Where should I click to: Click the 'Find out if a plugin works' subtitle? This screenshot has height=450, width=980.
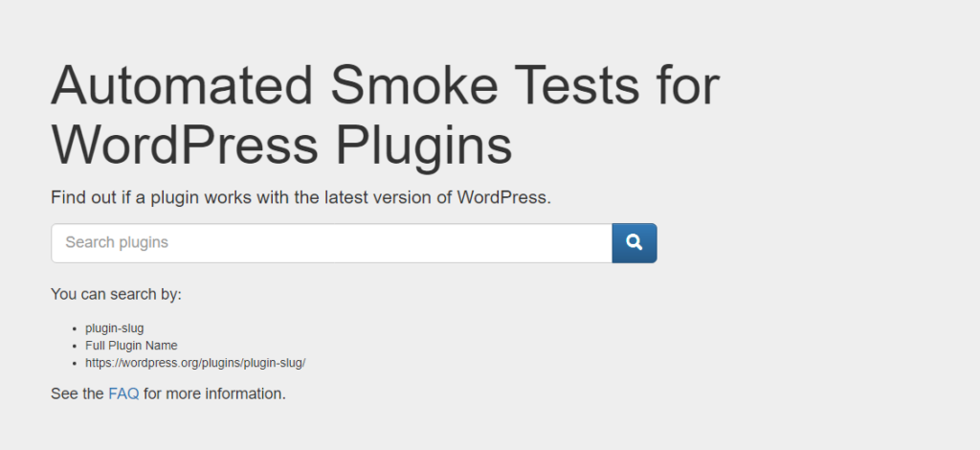[301, 198]
